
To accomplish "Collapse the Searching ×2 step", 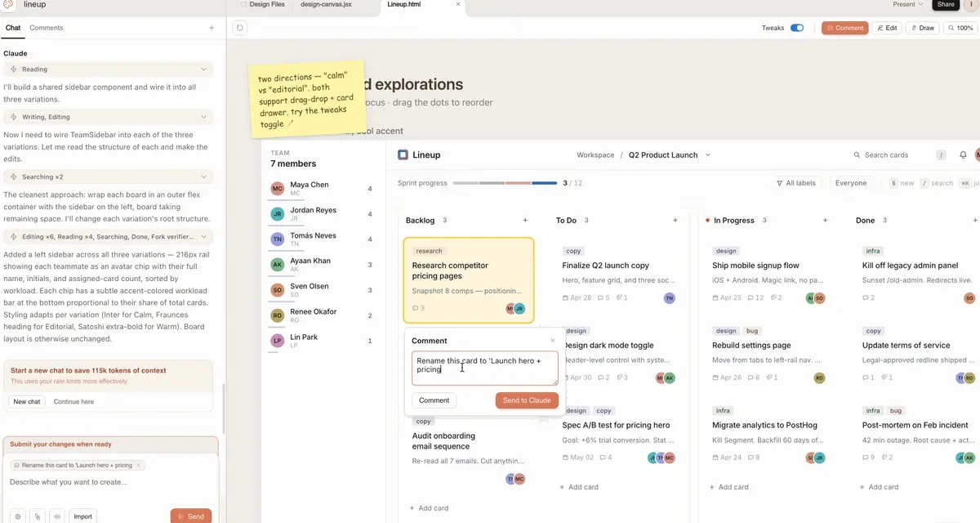I will [x=203, y=177].
